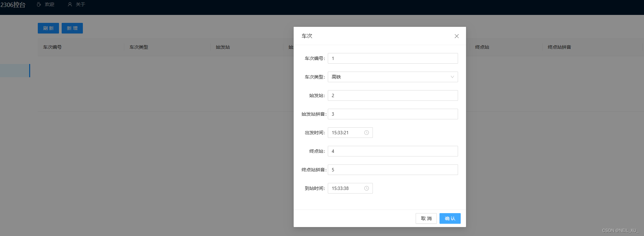Open the clock picker in 到站时间 field

coord(367,188)
